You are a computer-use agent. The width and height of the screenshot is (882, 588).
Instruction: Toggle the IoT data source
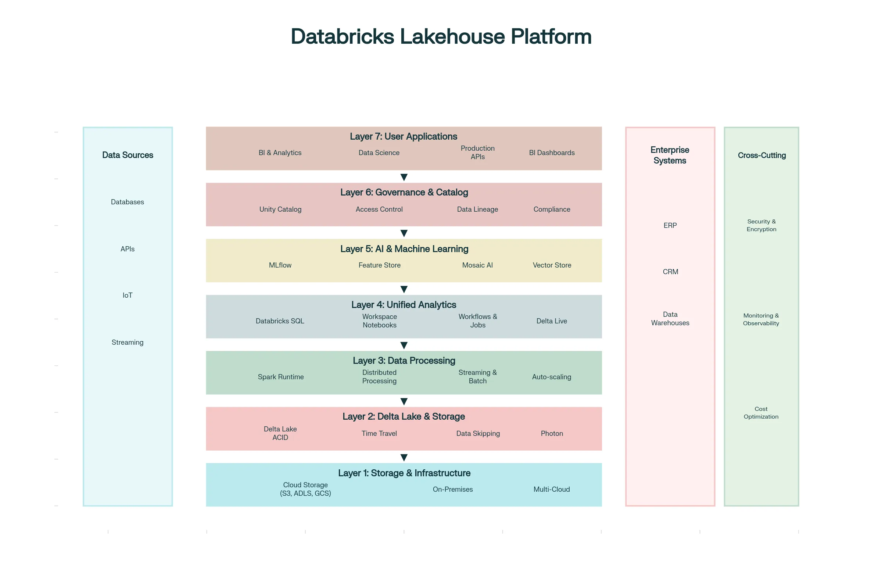pos(128,295)
